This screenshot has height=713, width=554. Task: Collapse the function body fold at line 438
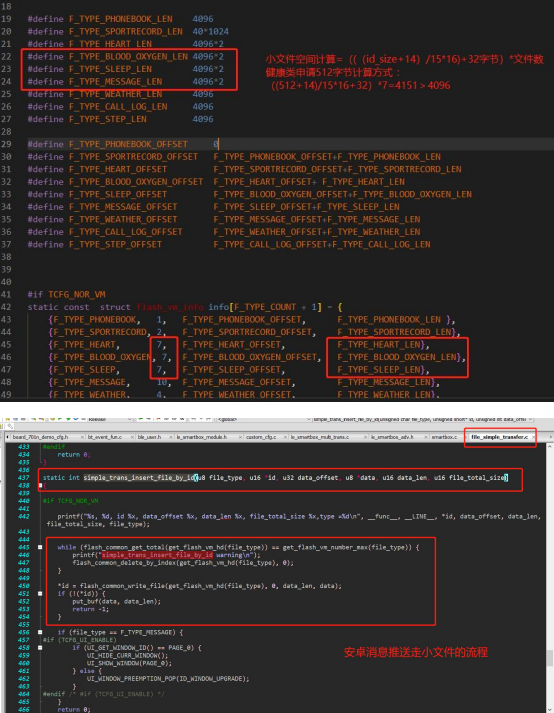[40, 486]
